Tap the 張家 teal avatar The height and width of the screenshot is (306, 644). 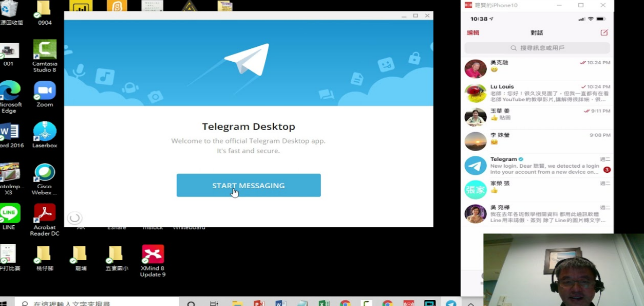(476, 190)
